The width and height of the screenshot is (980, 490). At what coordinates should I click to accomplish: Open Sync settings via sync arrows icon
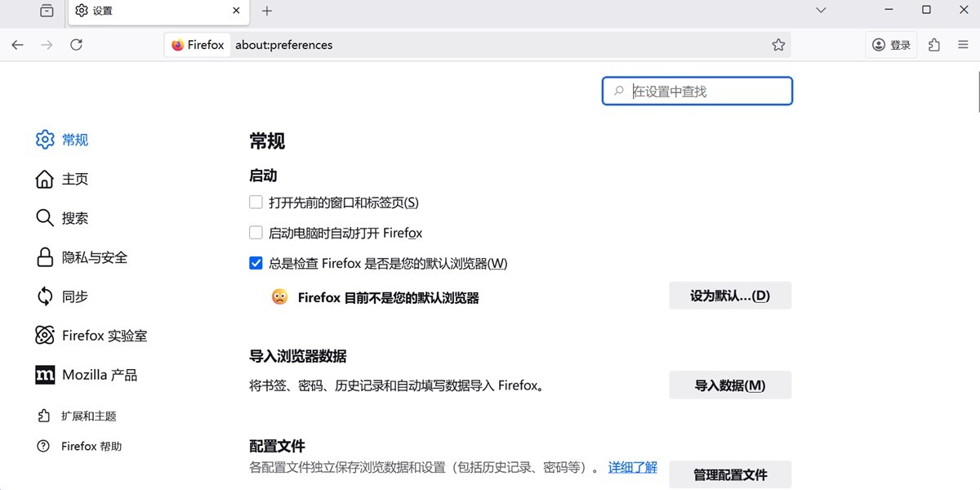point(45,296)
